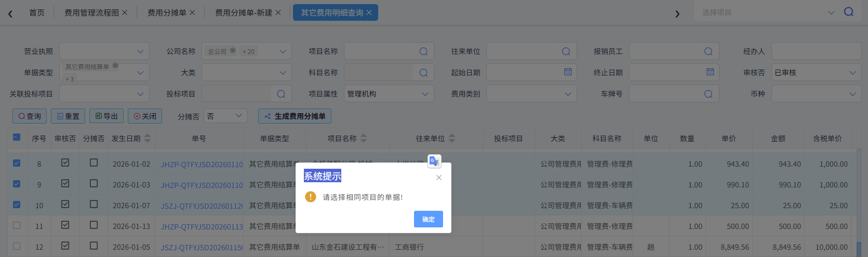This screenshot has width=868, height=257.
Task: Close the 系统提示 dialog with X
Action: coord(439,178)
